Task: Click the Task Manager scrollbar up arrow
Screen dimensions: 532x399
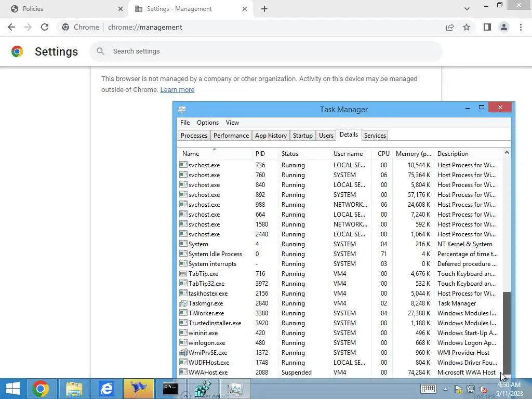Action: point(507,153)
